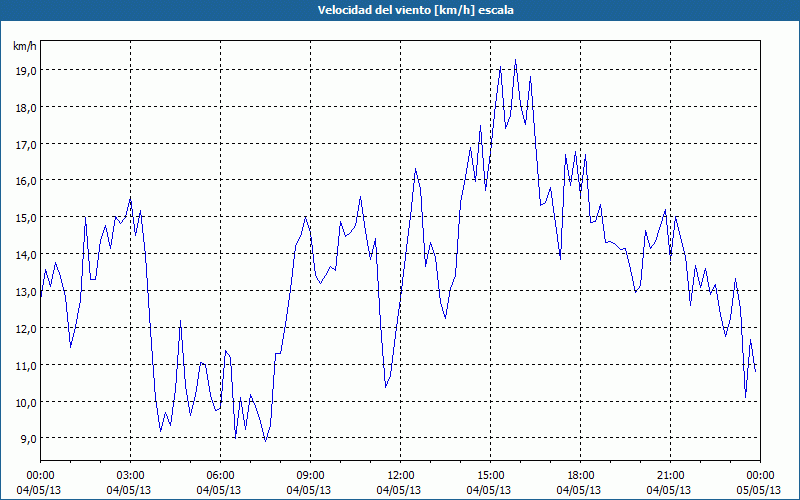The image size is (800, 500).
Task: Click the 19,0 y-axis label
Action: [x=26, y=71]
